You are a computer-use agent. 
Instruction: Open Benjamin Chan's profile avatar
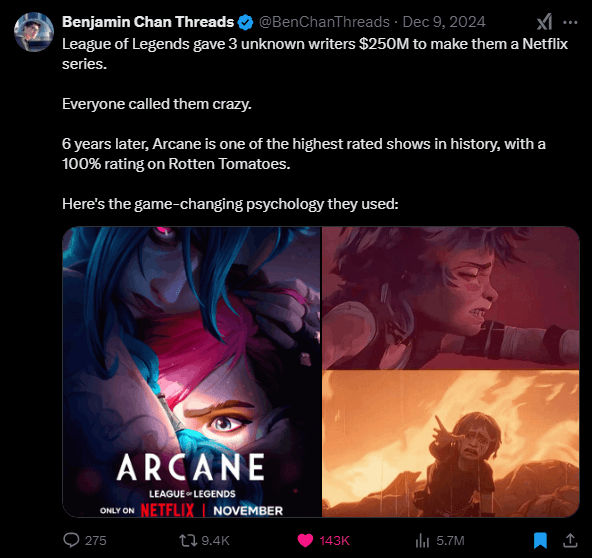pos(34,32)
